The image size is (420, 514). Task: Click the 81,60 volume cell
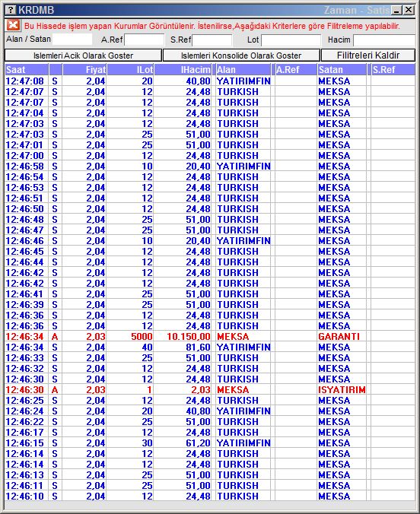(198, 347)
